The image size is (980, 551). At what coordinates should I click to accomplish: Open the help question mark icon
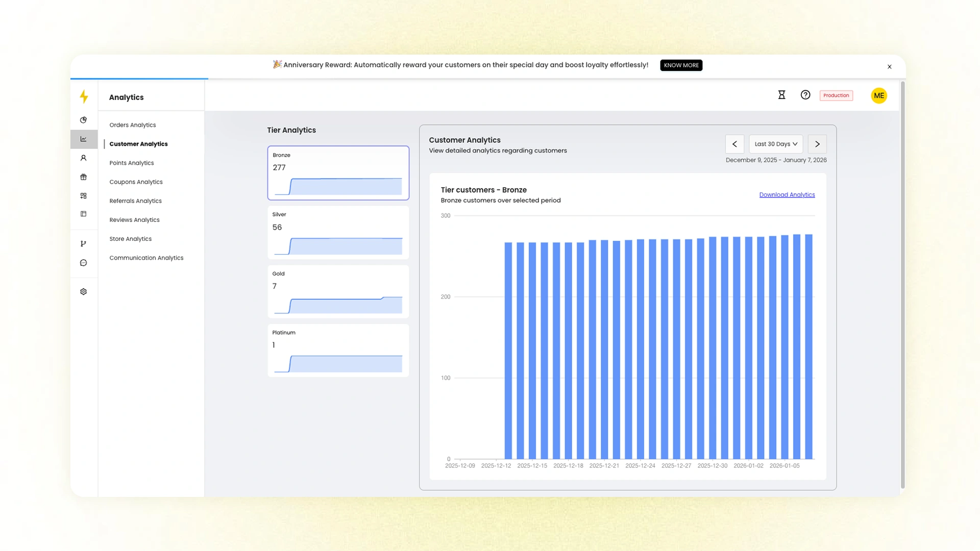point(805,95)
